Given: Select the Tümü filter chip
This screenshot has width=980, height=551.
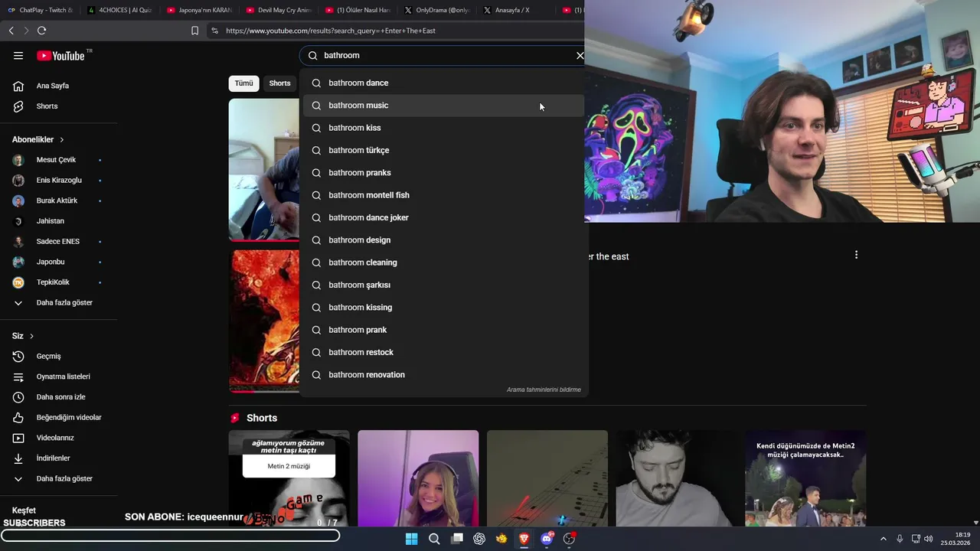Looking at the screenshot, I should 243,83.
